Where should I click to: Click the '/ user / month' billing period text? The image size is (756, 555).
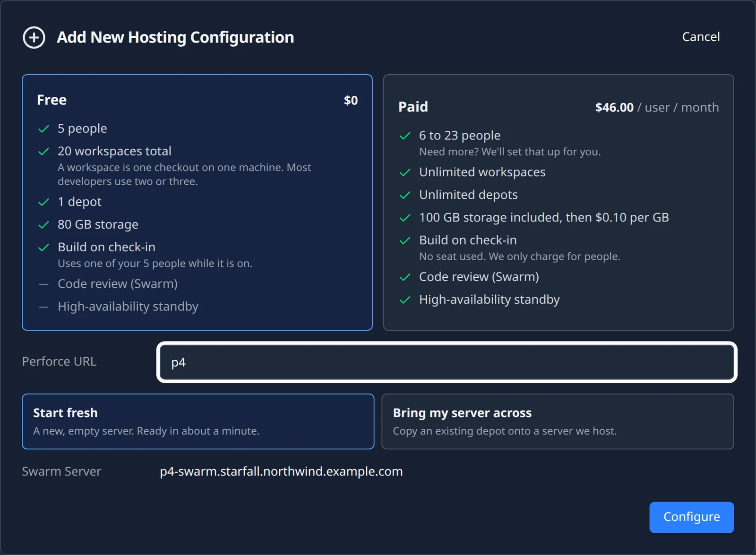[x=678, y=108]
